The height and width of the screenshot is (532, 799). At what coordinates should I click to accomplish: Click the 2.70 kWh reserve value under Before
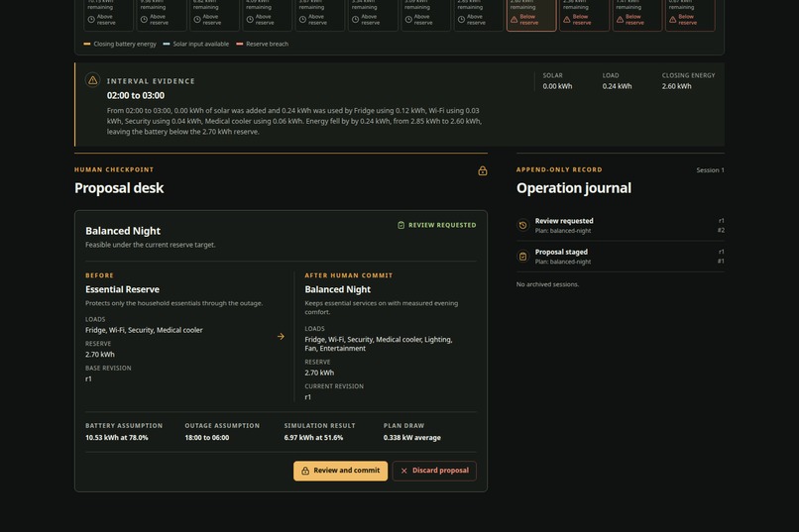coord(100,355)
